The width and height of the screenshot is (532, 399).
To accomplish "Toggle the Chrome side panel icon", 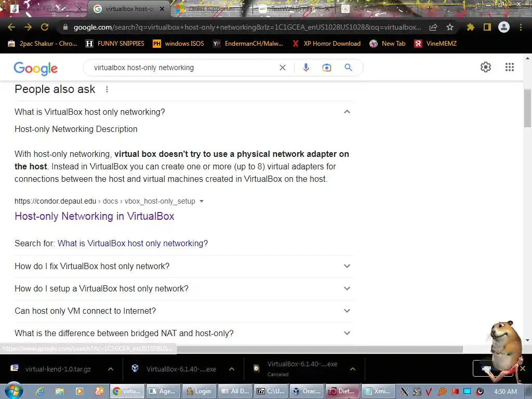I will [487, 27].
